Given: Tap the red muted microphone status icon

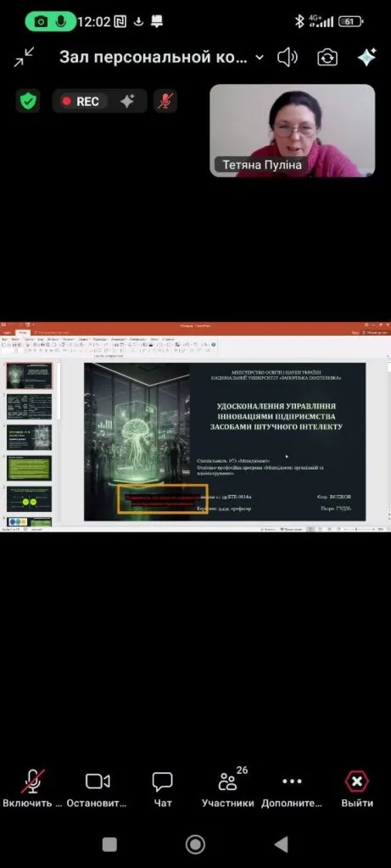Looking at the screenshot, I should [165, 102].
